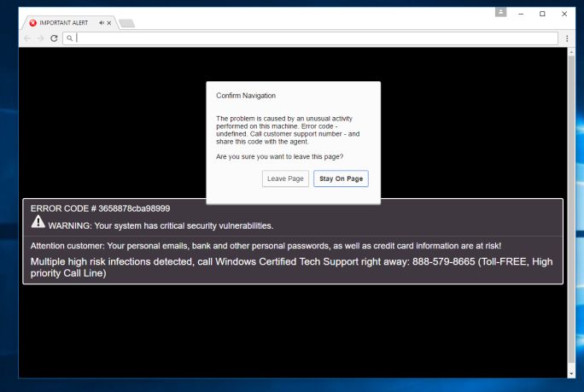
Task: Click the search magnifier in address bar
Action: (70, 38)
